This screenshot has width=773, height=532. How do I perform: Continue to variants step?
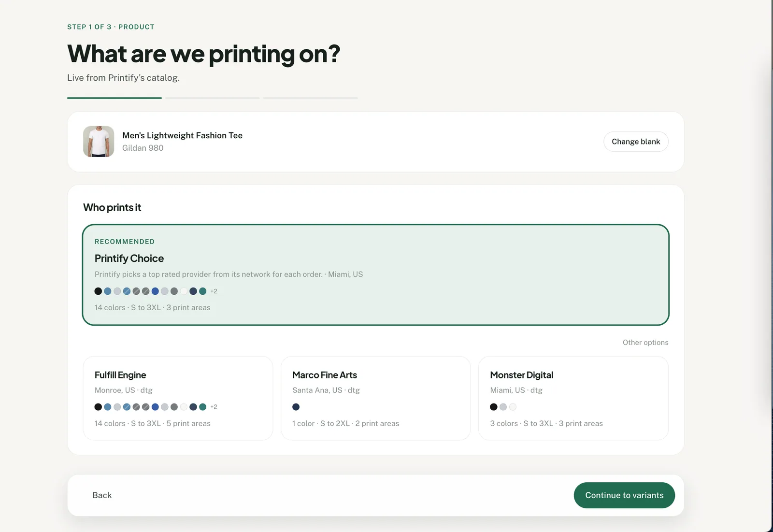(624, 495)
